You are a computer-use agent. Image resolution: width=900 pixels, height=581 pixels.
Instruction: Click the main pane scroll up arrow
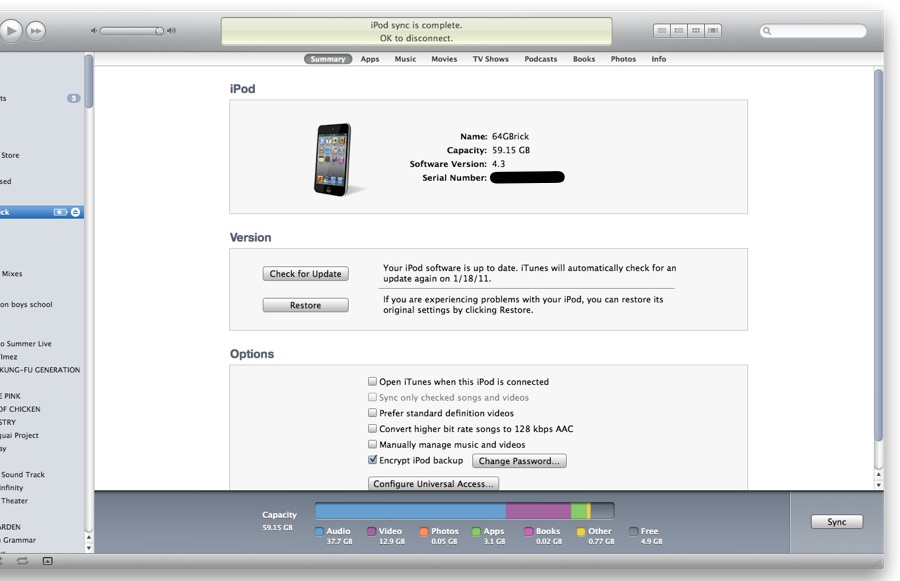click(x=879, y=475)
